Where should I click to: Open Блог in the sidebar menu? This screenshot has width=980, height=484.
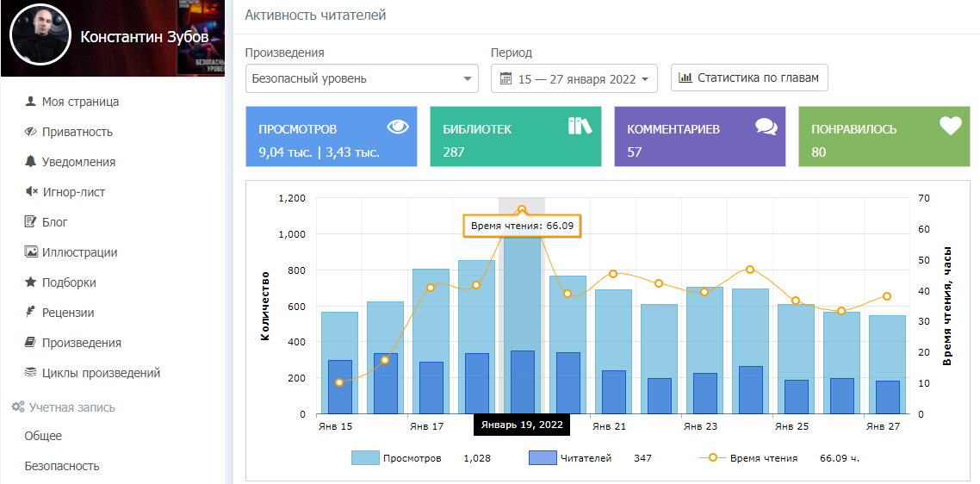coord(55,222)
